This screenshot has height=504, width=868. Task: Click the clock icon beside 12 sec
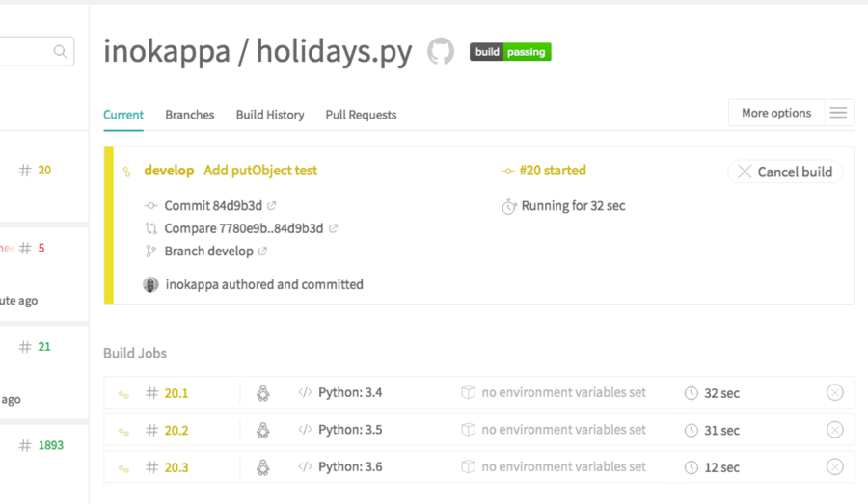coord(691,467)
